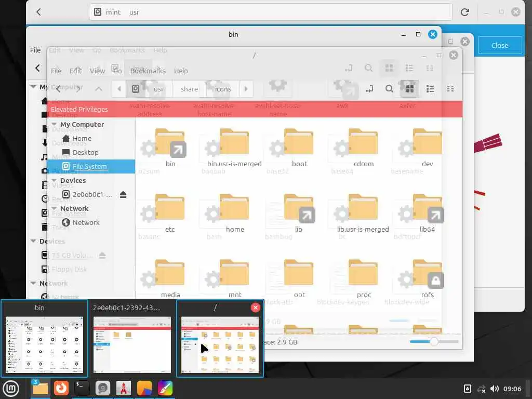Open View menu of / window
The height and width of the screenshot is (399, 532).
97,71
